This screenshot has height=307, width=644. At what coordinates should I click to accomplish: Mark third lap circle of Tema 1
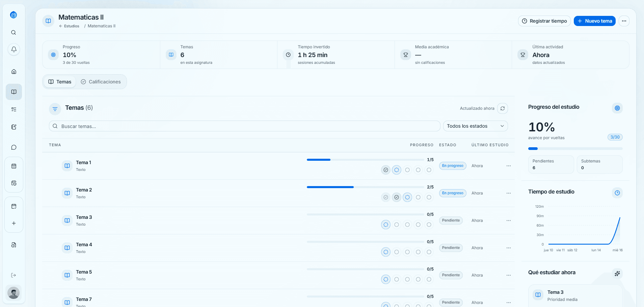407,170
